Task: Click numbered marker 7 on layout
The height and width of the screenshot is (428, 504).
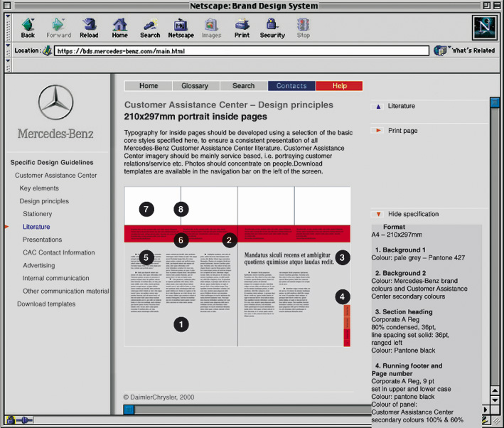Action: point(146,209)
